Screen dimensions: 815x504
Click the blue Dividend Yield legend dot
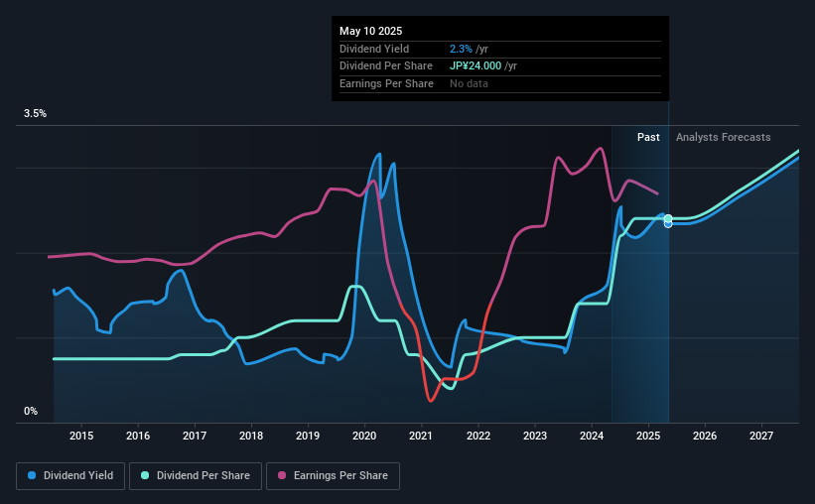(32, 475)
